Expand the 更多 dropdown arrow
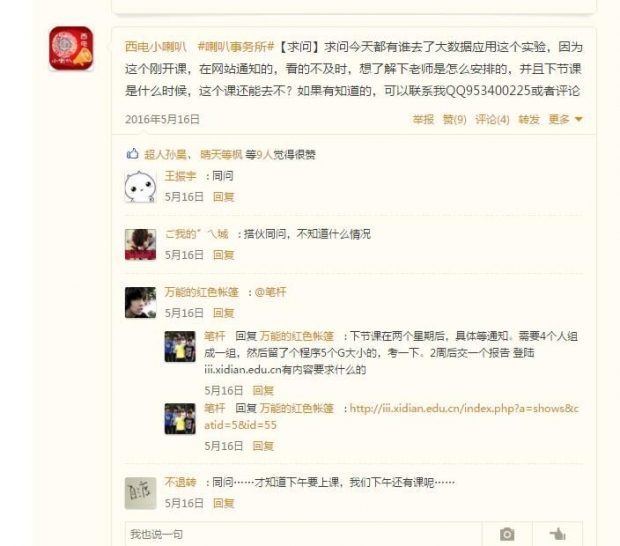The image size is (620, 546). [x=578, y=119]
